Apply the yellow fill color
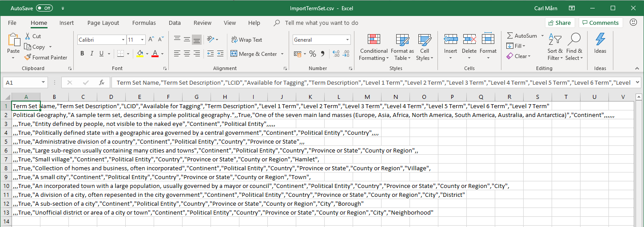The width and height of the screenshot is (644, 227). 140,54
